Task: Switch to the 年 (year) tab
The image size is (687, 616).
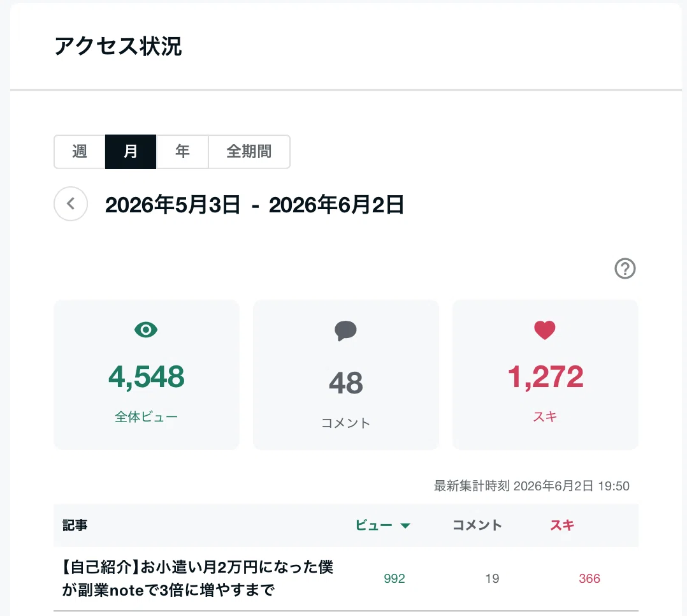Action: (x=182, y=152)
